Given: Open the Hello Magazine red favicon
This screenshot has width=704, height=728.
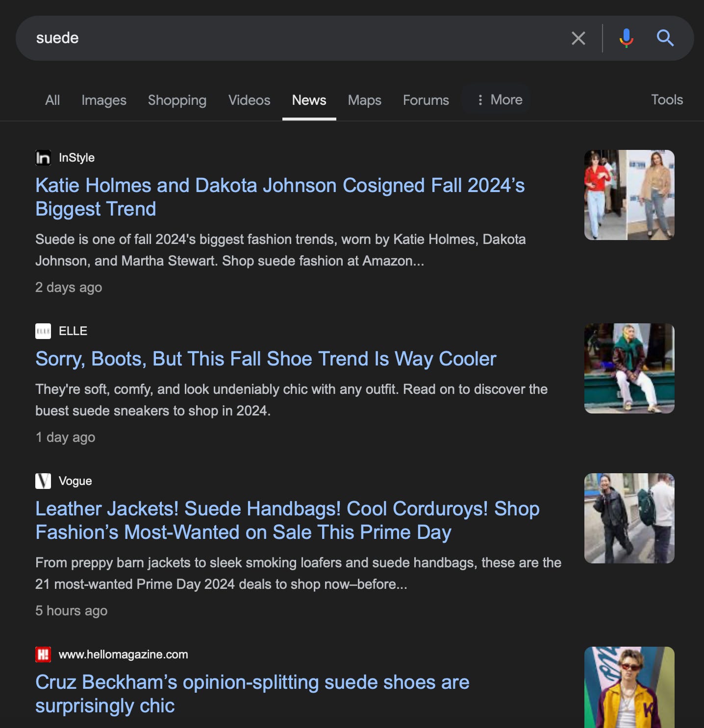Looking at the screenshot, I should [x=43, y=655].
